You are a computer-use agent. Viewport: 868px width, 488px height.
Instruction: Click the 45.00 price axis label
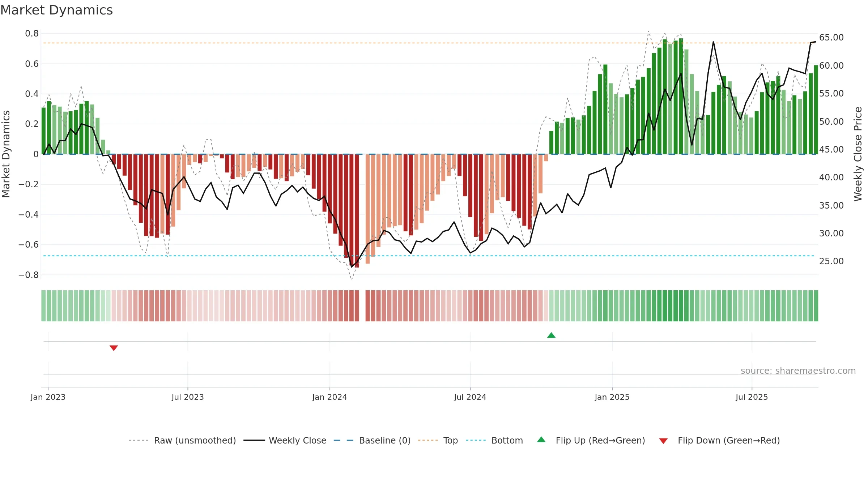coord(831,149)
